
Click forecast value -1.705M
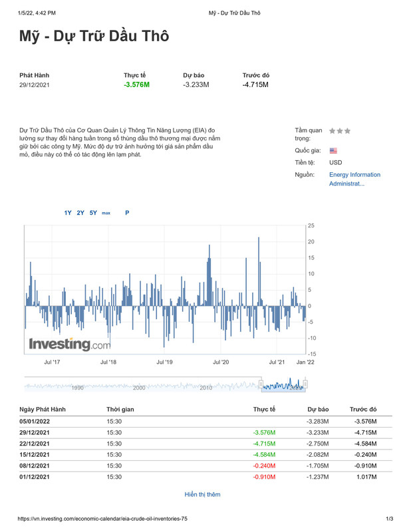pyautogui.click(x=318, y=466)
